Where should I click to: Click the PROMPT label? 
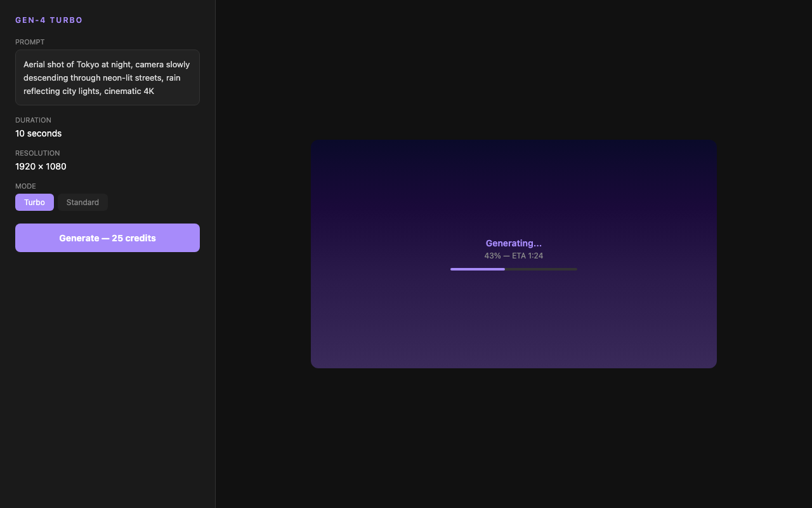(30, 42)
